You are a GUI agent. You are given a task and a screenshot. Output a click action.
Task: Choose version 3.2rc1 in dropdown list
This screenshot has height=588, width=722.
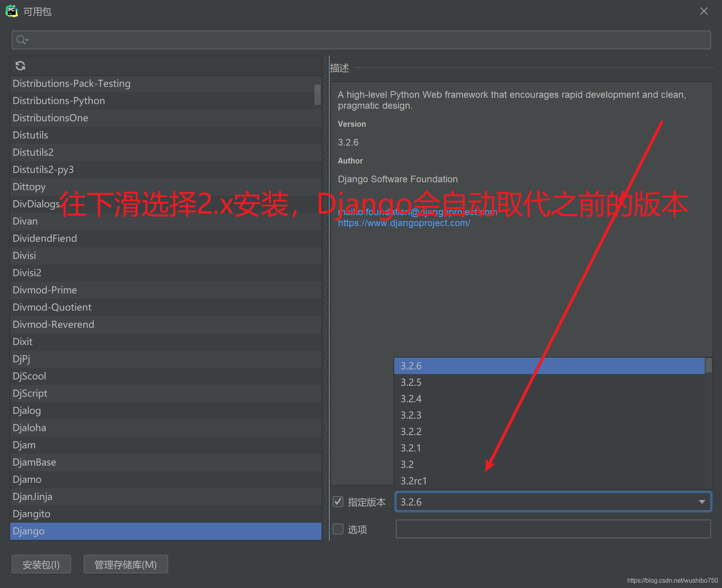[x=549, y=481]
